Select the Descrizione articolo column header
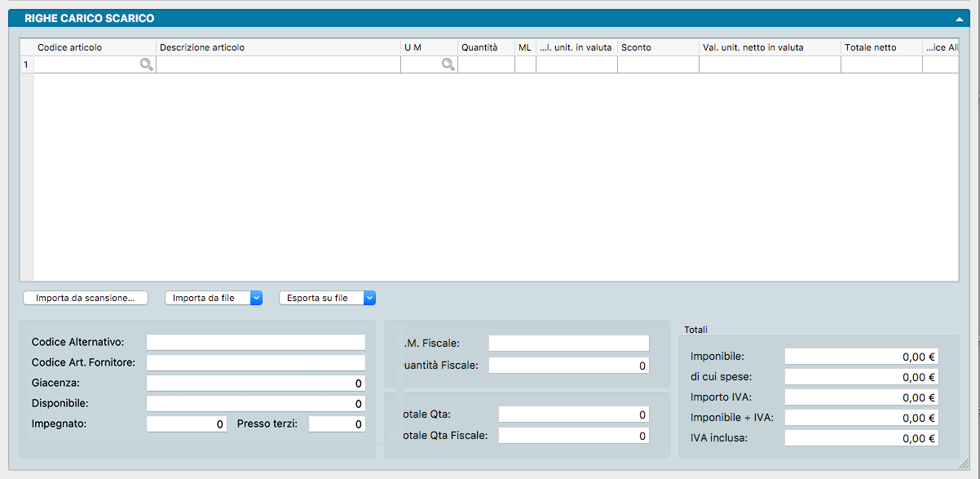The image size is (980, 479). pyautogui.click(x=277, y=47)
